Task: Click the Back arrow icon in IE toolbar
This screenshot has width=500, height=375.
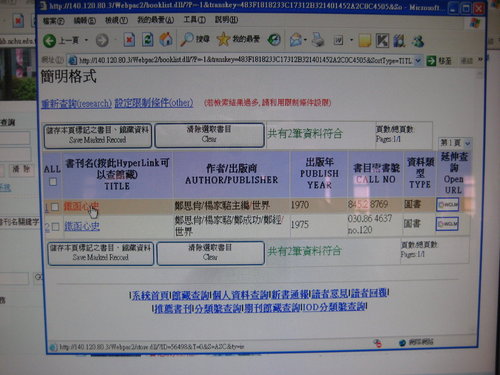Action: point(50,41)
